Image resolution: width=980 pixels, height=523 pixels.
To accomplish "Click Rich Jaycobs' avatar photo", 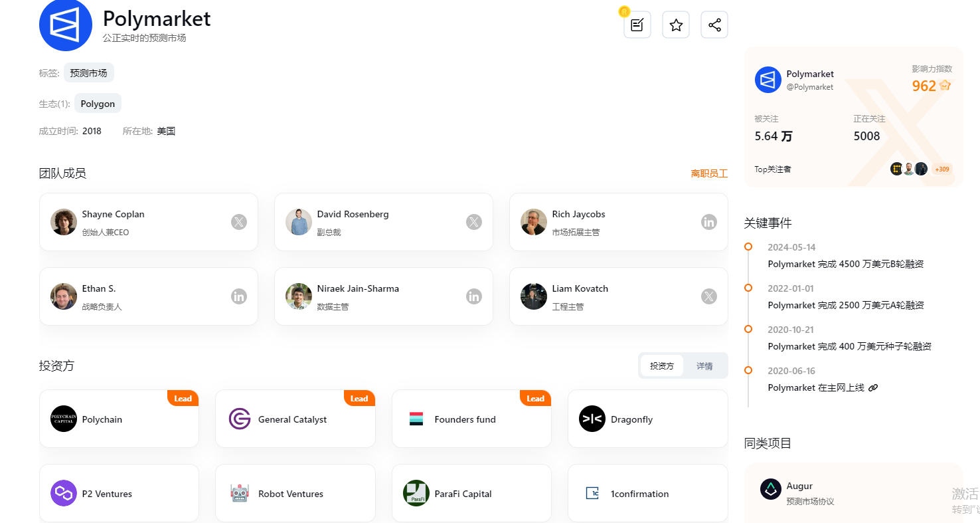I will click(x=534, y=222).
